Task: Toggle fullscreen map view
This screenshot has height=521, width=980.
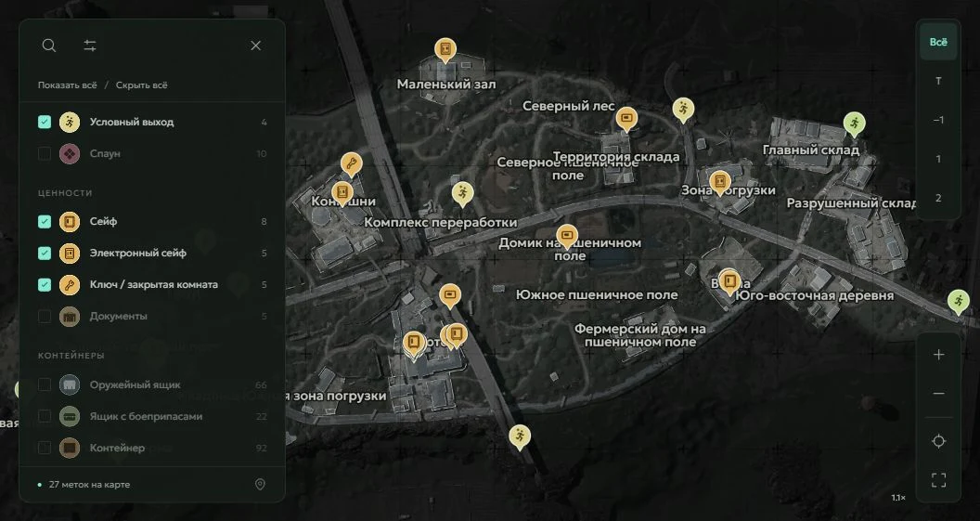Action: point(938,480)
